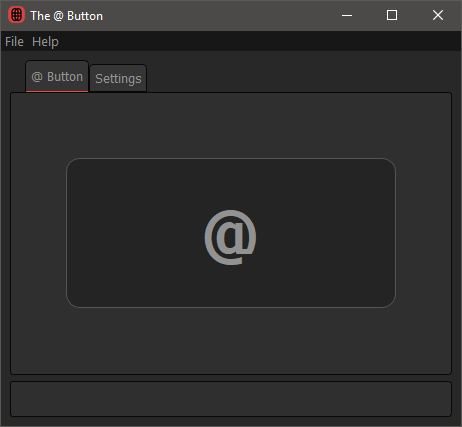Open the File menu
Screen dimensions: 462x427
[14, 42]
